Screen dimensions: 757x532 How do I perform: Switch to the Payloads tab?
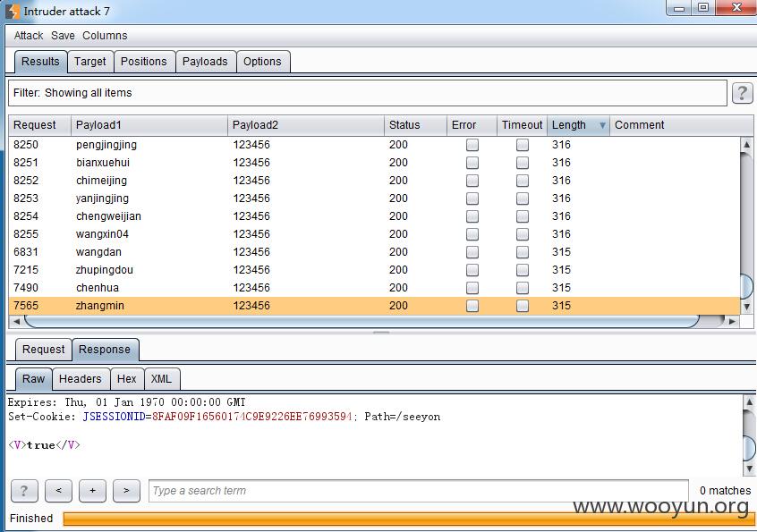[205, 62]
